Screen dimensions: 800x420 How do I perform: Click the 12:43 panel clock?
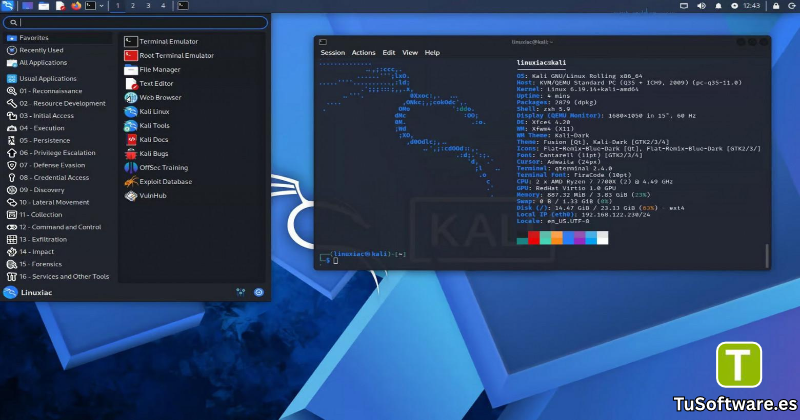752,6
